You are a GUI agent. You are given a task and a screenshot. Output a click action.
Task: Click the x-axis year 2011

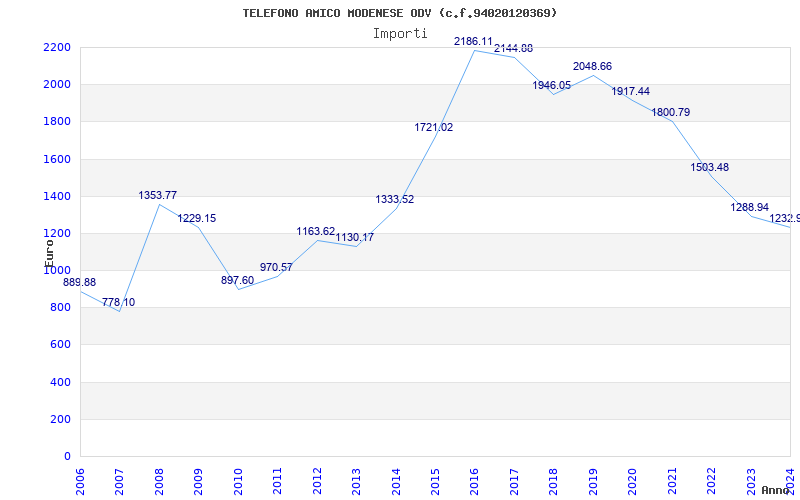(278, 482)
